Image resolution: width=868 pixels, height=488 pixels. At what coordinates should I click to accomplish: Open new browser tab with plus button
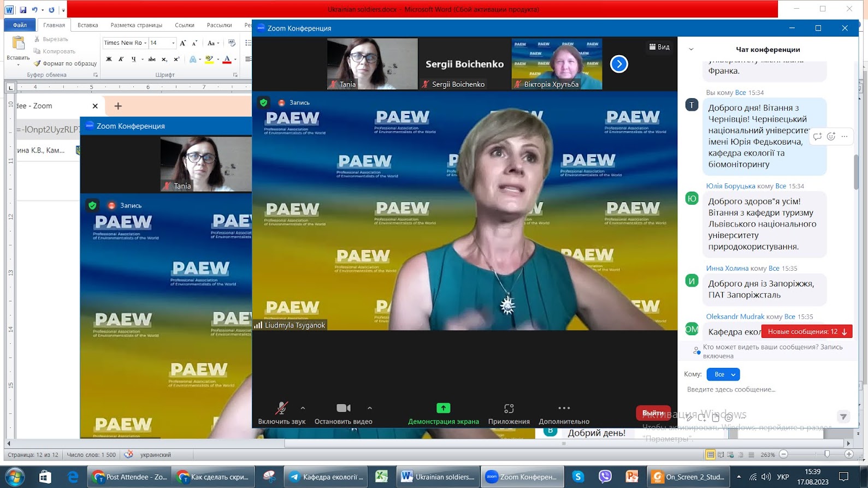(x=118, y=106)
